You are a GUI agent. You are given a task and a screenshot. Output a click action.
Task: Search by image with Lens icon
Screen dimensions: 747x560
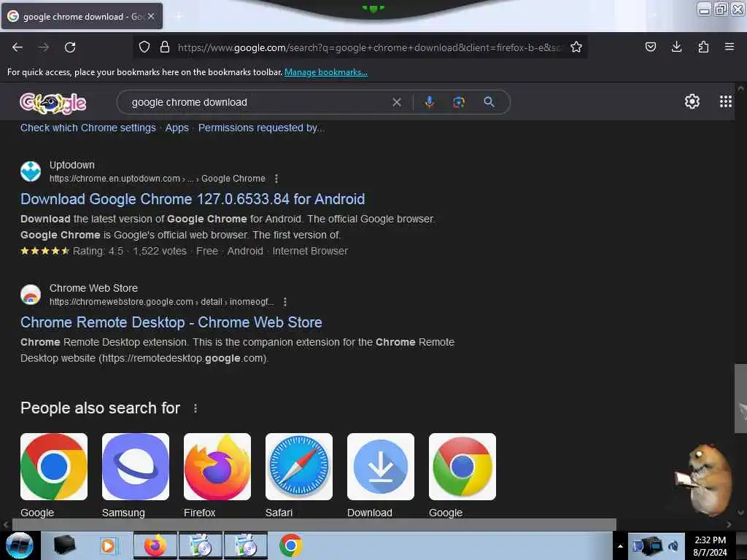(x=458, y=102)
